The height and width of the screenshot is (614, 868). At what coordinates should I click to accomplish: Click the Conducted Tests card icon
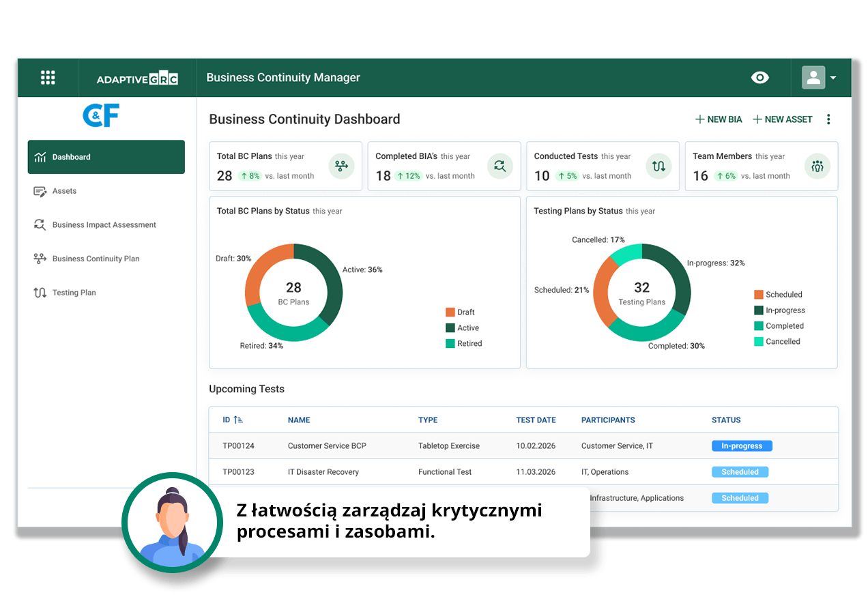tap(659, 166)
